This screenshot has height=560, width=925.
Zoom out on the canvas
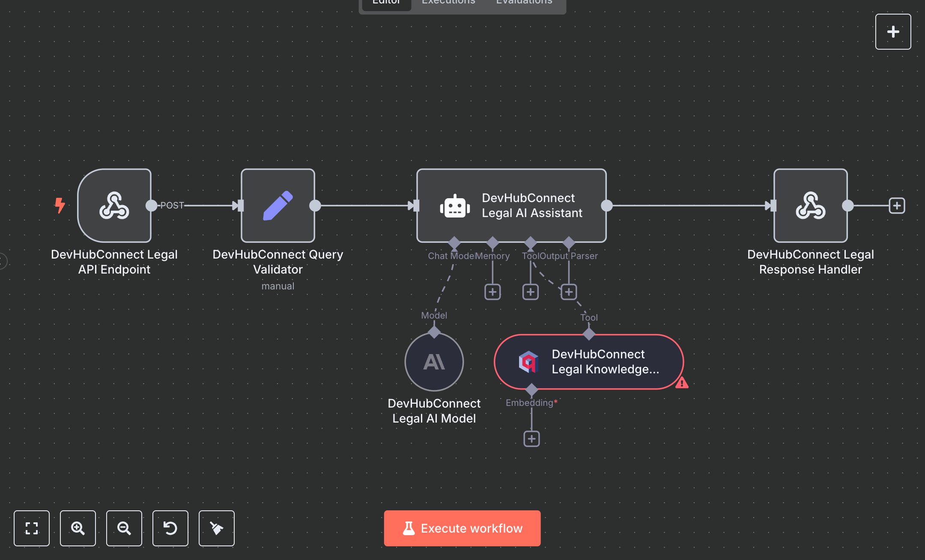[124, 528]
